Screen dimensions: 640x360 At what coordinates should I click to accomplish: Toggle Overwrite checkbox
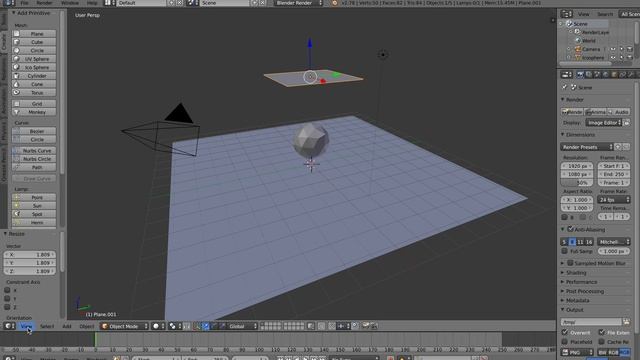tap(564, 332)
